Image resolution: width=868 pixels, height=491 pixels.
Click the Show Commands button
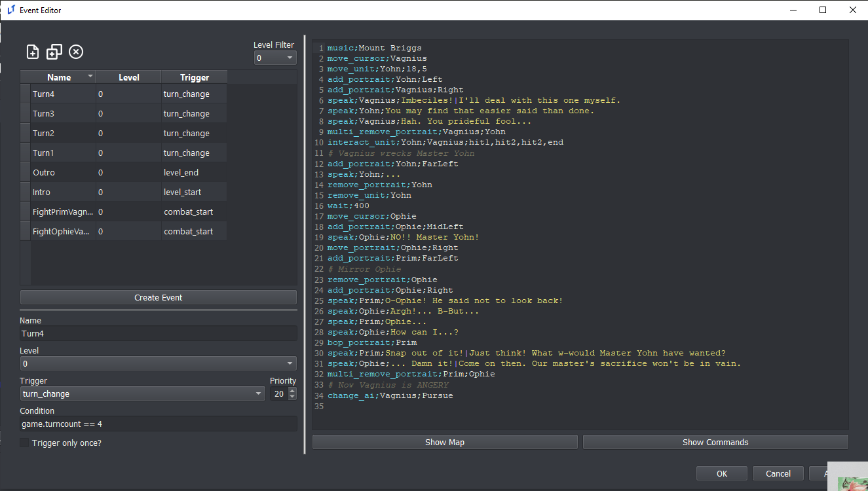(x=715, y=442)
